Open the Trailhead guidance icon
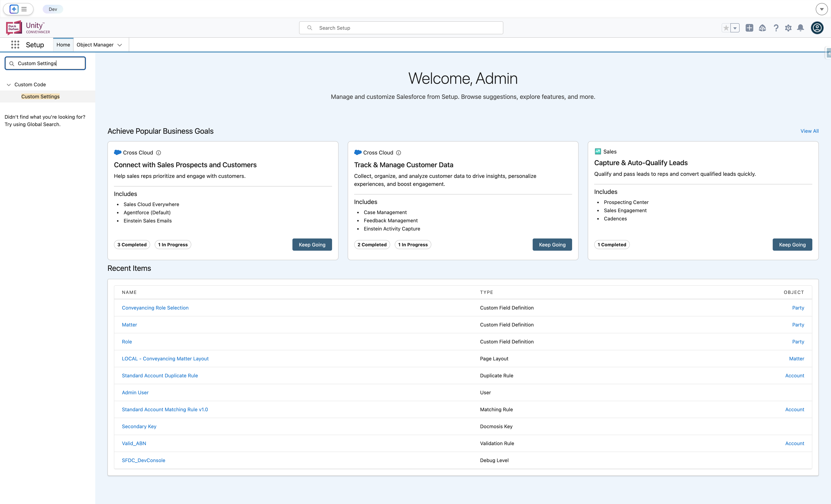 pyautogui.click(x=763, y=28)
